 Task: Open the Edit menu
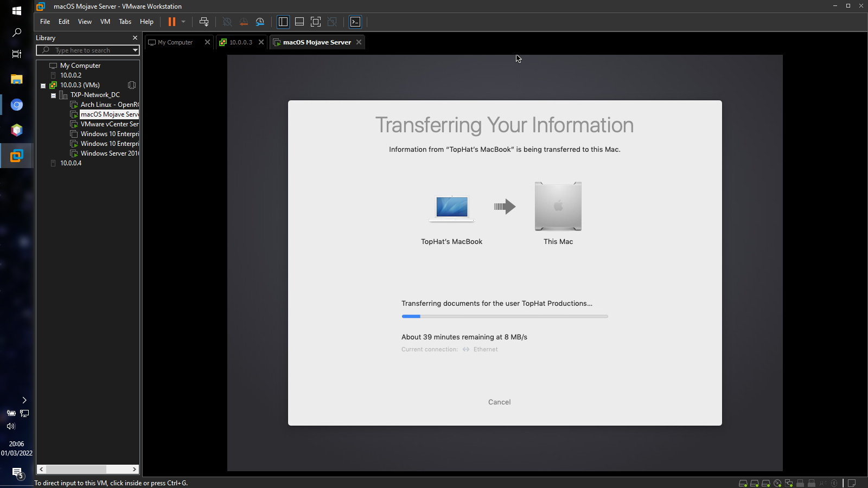tap(64, 22)
